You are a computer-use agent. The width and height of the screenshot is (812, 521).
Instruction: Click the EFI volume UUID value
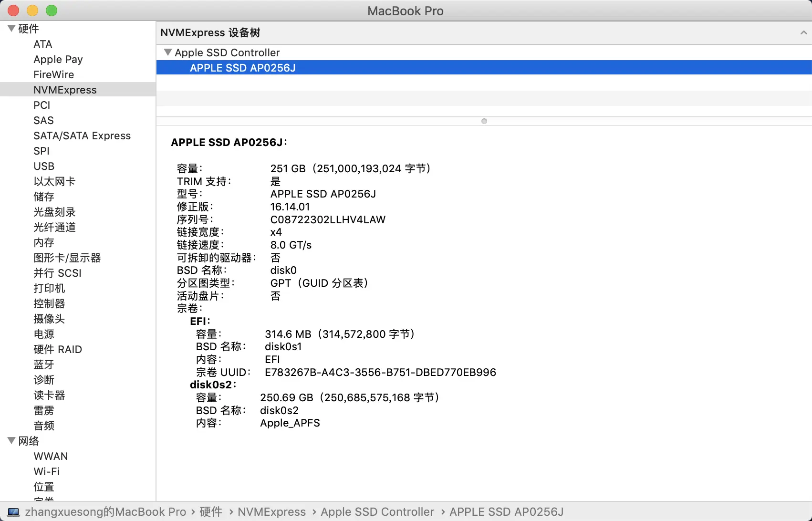(x=380, y=372)
